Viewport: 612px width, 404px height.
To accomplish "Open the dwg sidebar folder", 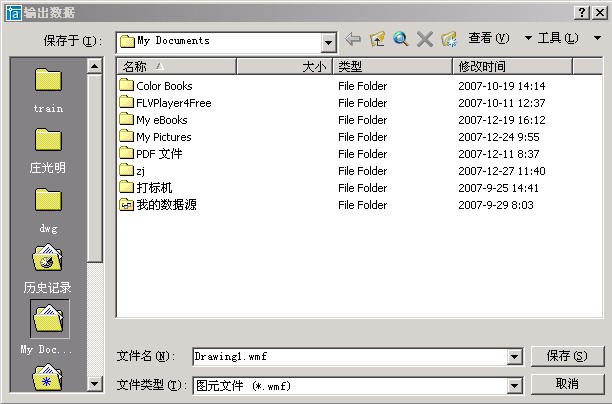I will (x=48, y=211).
